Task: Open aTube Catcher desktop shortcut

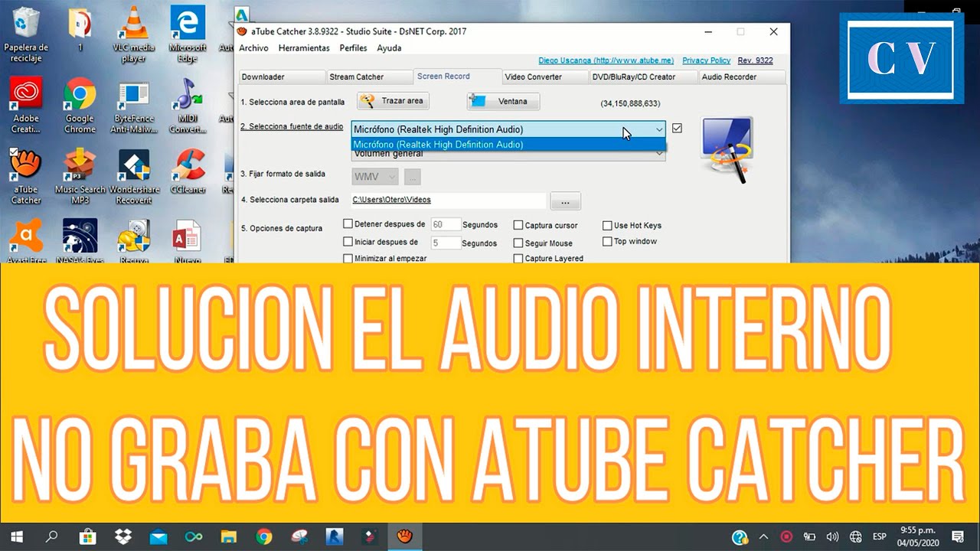Action: point(26,177)
